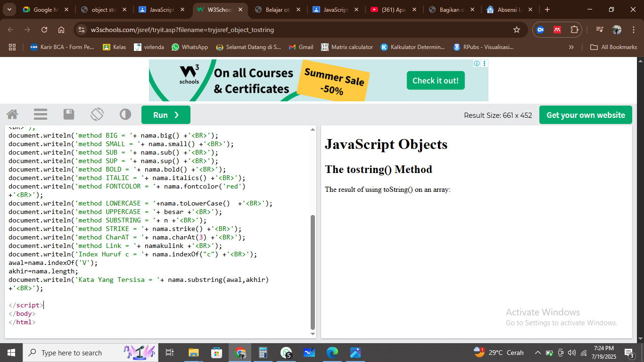Show hidden system tray icons

click(x=537, y=353)
